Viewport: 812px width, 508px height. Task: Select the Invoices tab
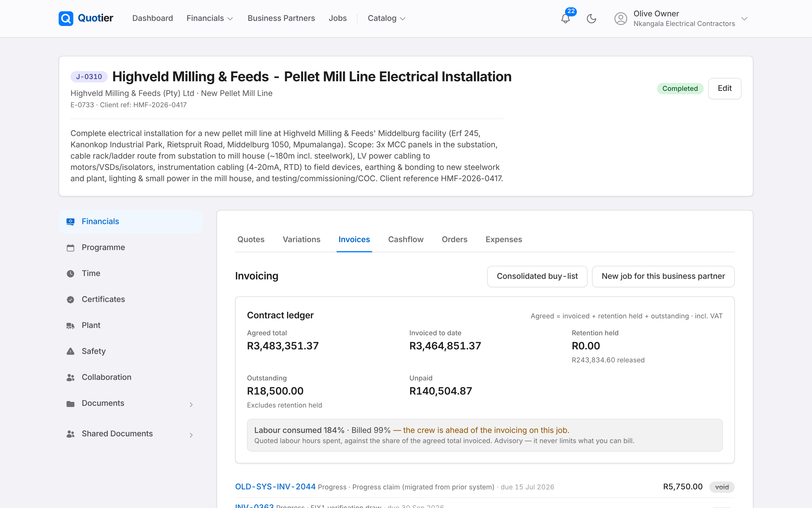tap(354, 240)
